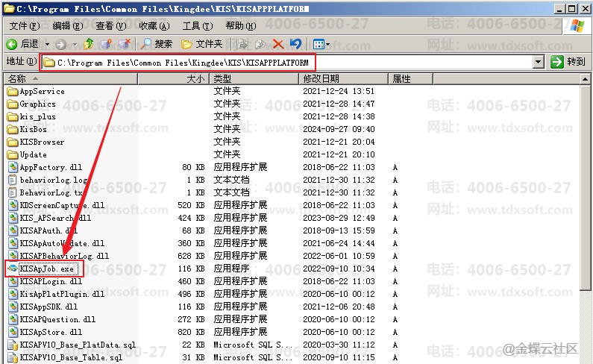Viewport: 593px width, 364px height.
Task: Select the Graphics folder icon
Action: [x=13, y=104]
